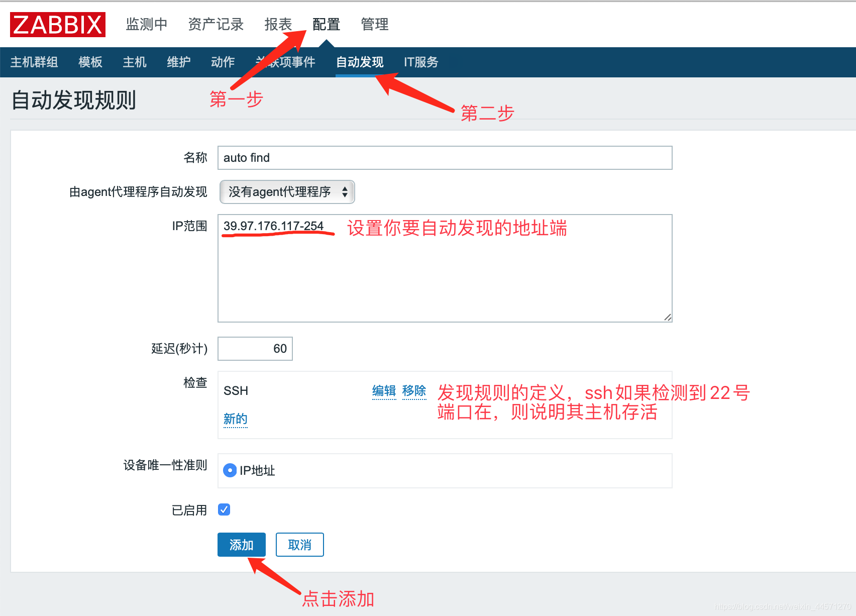Go to IT服务 submenu
856x616 pixels.
421,62
